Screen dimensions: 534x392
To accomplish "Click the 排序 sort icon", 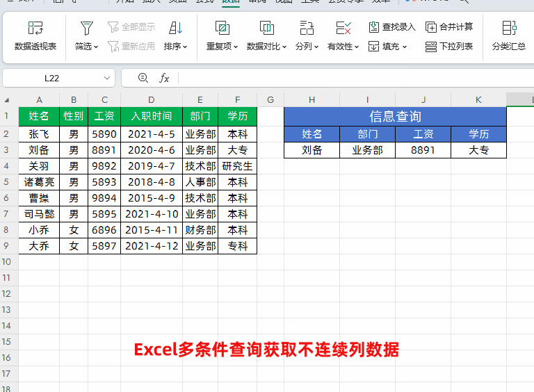I will [176, 28].
